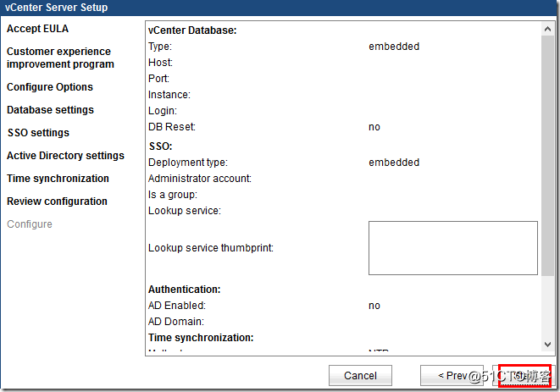
Task: Click the Deployment type label
Action: [x=188, y=163]
